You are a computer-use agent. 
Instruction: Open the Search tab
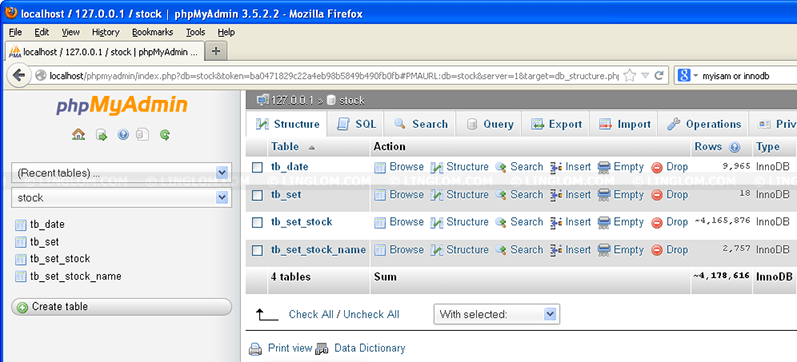pos(420,125)
